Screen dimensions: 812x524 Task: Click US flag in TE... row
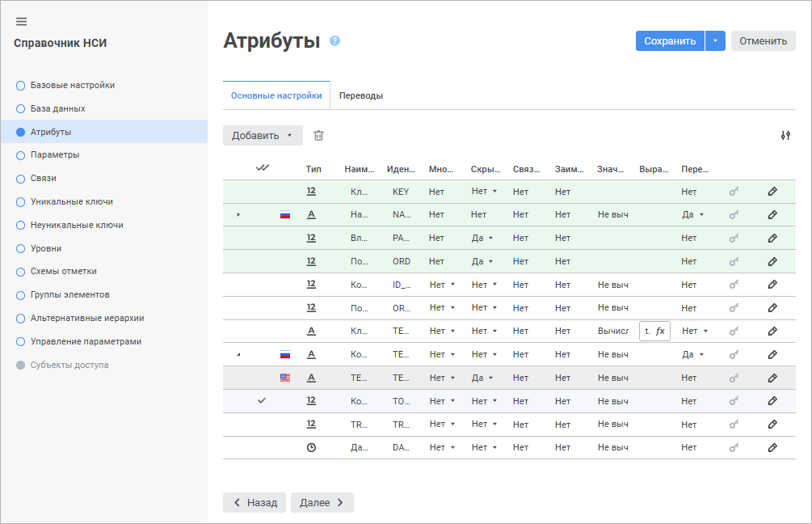click(x=285, y=378)
